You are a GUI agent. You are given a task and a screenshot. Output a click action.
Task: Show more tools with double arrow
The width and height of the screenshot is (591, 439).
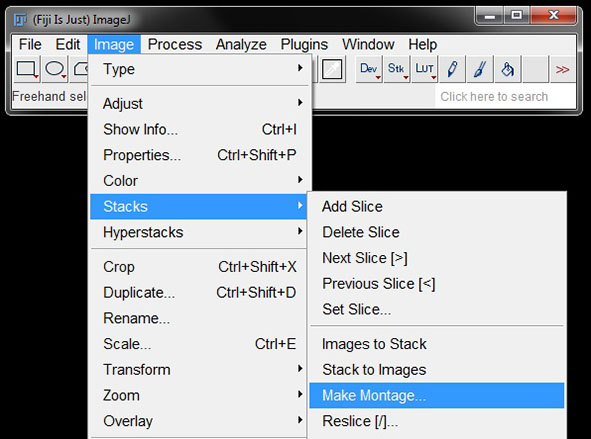[563, 69]
